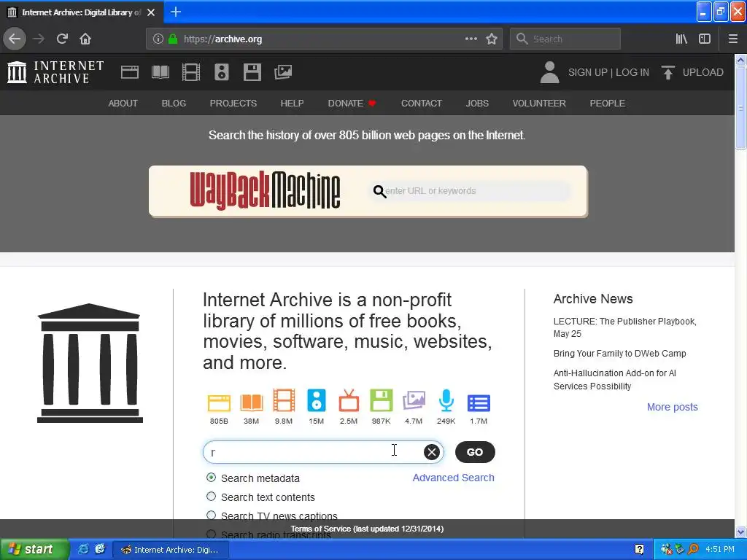This screenshot has width=747, height=560.
Task: Open the orange books icon labeled 38M
Action: (x=252, y=402)
